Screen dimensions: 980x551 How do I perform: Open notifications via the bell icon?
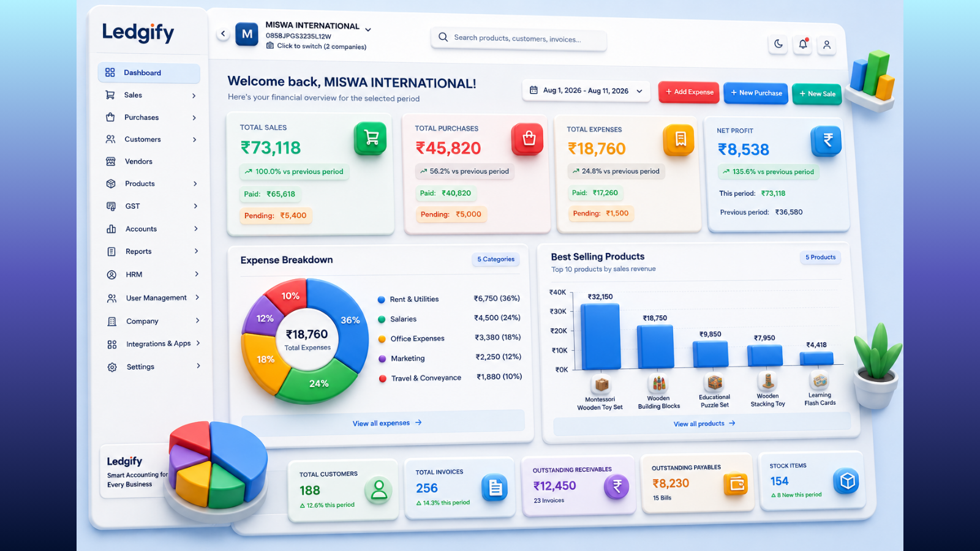pos(803,44)
